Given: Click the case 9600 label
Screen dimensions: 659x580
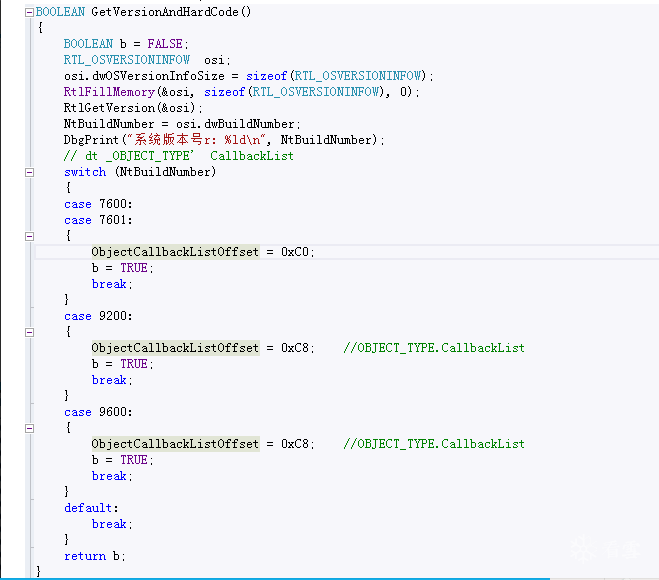Looking at the screenshot, I should point(98,412).
